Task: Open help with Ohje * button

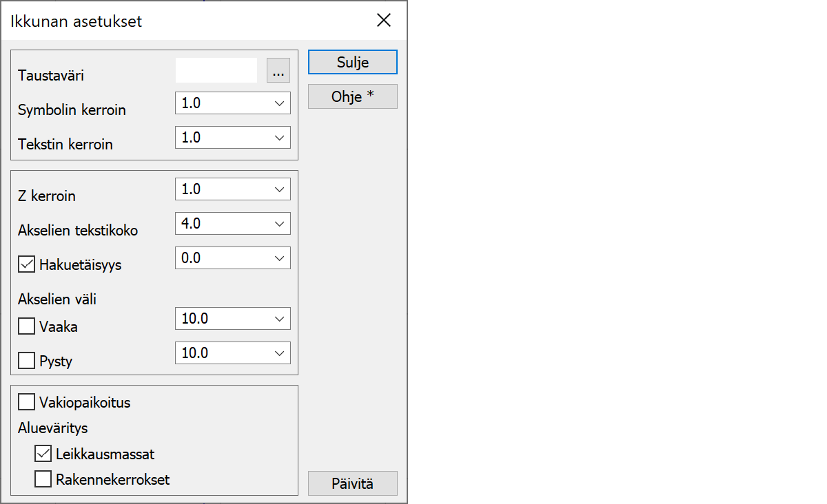Action: [x=352, y=96]
